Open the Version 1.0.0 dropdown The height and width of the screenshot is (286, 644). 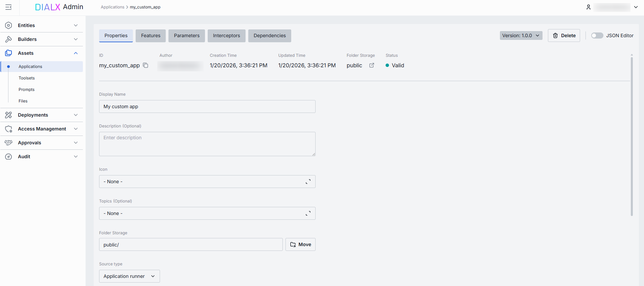click(x=521, y=35)
